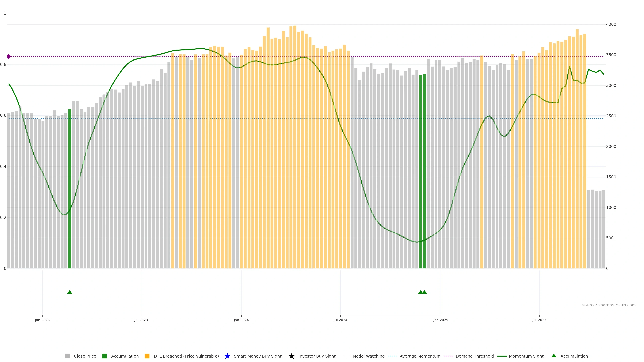
Task: Click the green Accumulation square swatch in legend
Action: click(x=104, y=356)
